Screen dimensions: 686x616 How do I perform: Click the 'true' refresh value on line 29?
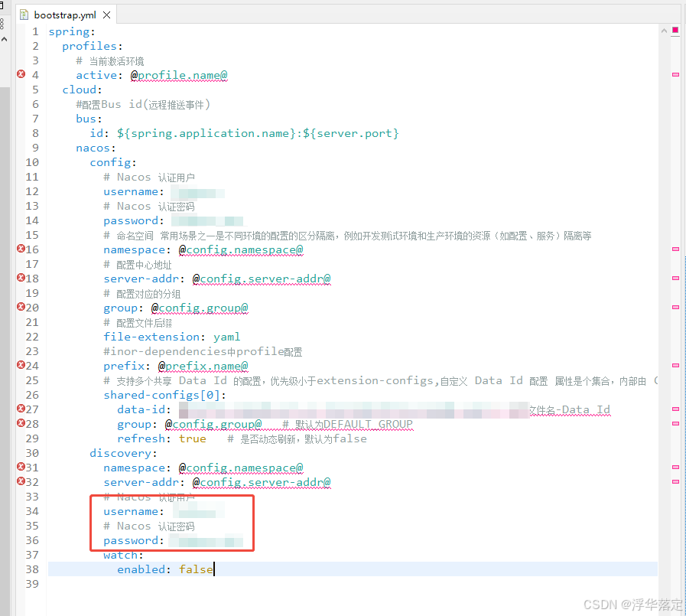193,438
